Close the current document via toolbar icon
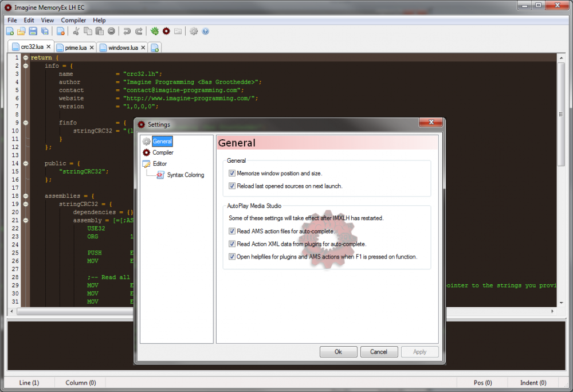 (61, 32)
